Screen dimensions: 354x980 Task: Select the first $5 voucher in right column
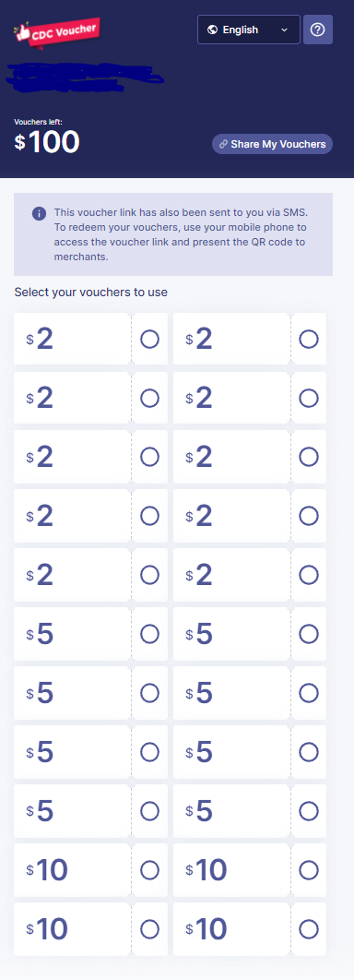(250, 634)
